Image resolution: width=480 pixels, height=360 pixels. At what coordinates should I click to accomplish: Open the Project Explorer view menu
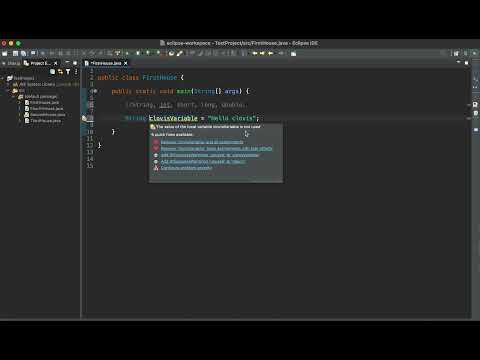tap(76, 72)
